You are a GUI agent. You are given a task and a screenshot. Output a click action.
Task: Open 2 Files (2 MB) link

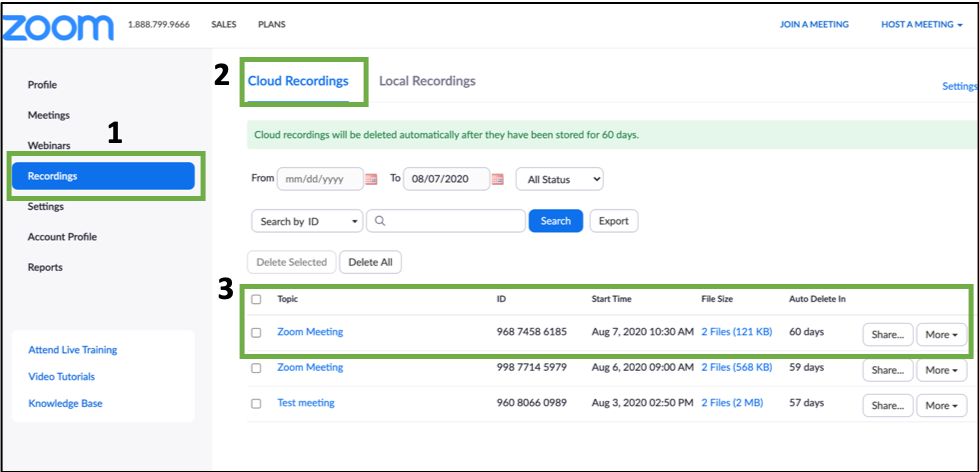pyautogui.click(x=732, y=403)
